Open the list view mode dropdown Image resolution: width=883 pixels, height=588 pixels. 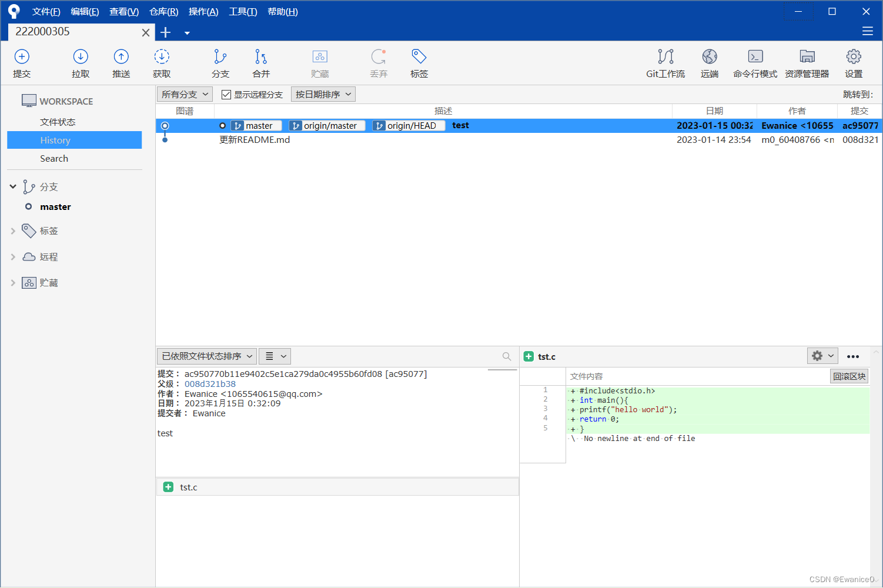coord(275,356)
